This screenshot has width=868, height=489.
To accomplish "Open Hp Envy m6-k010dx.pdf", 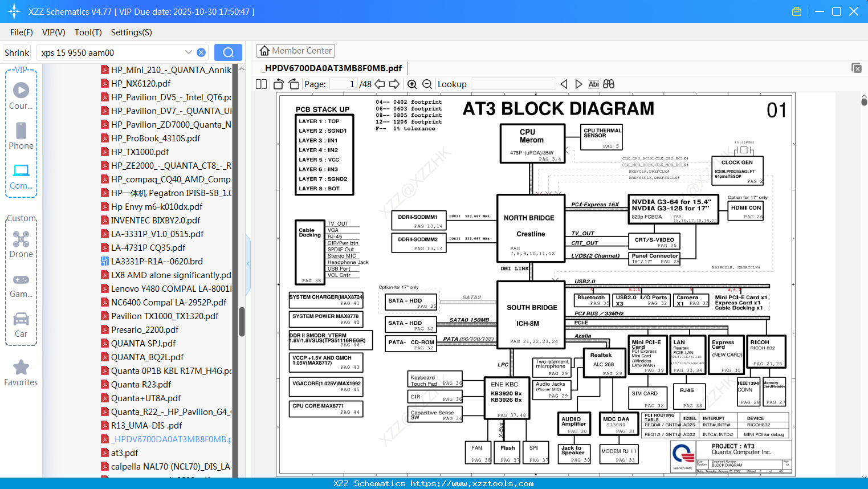I will tap(152, 206).
